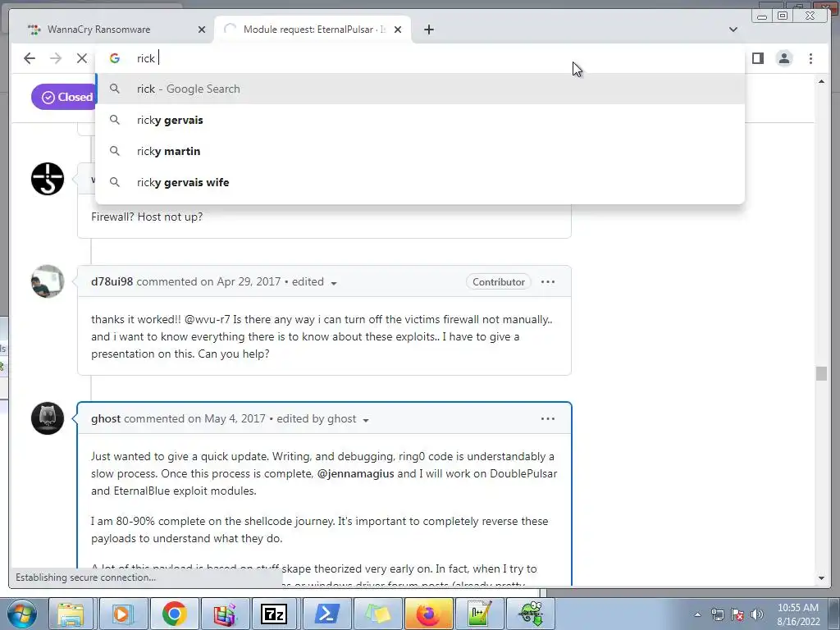Open Notepad++ from the taskbar
This screenshot has width=840, height=630.
click(x=479, y=614)
